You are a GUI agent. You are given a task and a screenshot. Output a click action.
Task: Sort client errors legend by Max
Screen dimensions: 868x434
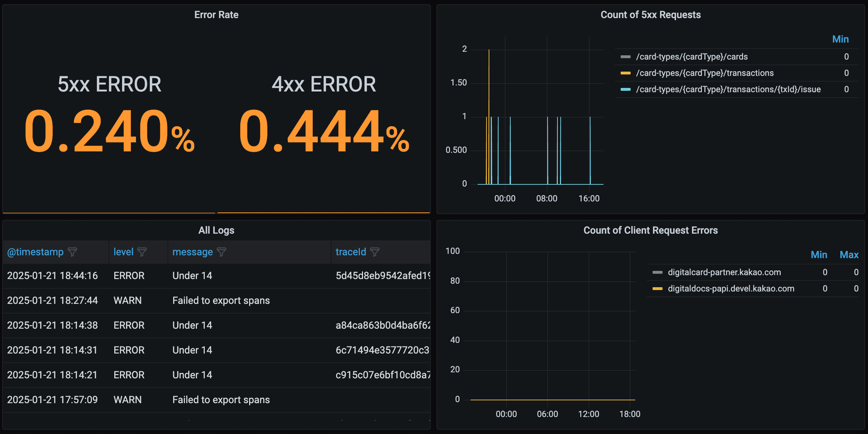(848, 255)
